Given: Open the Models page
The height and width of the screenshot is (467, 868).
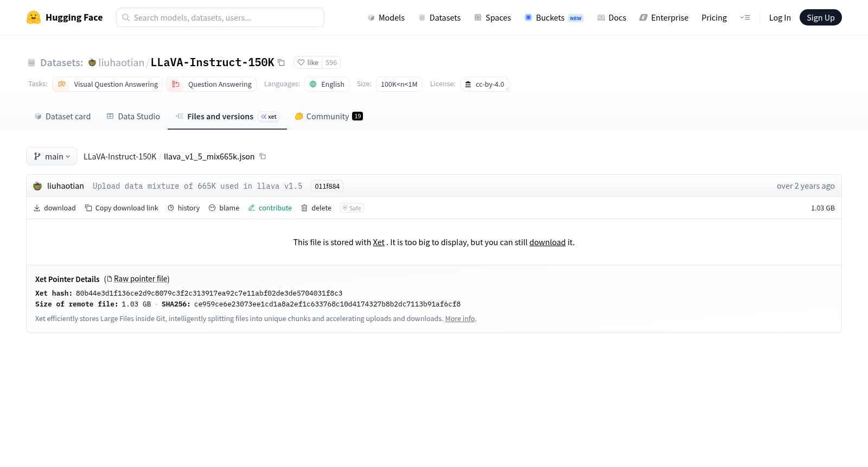Looking at the screenshot, I should pos(386,17).
